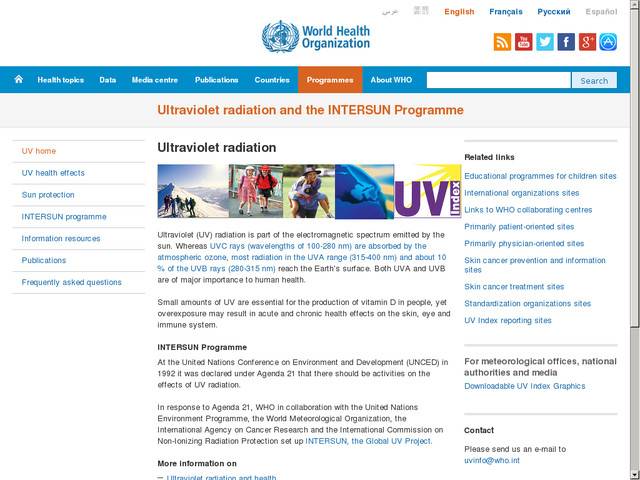Open International organizations sites link

[522, 193]
